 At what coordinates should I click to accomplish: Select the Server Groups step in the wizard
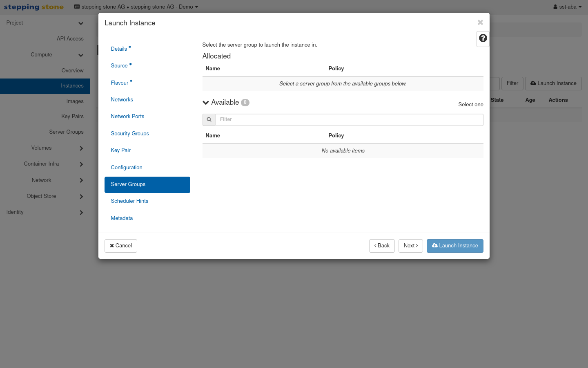pos(147,184)
